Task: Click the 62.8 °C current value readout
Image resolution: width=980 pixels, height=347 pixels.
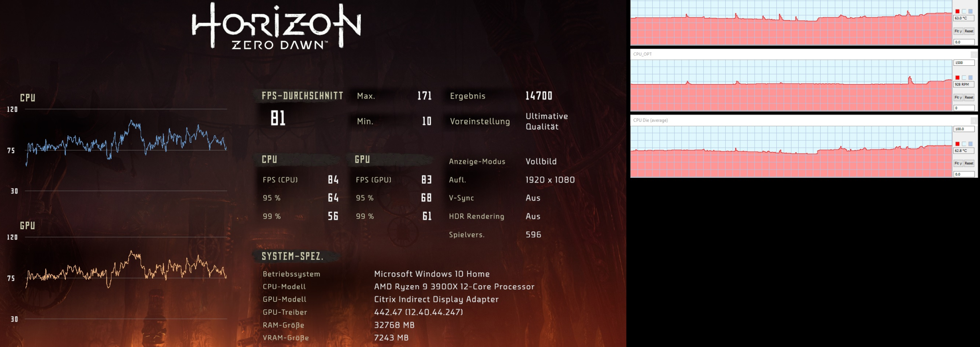Action: tap(964, 150)
